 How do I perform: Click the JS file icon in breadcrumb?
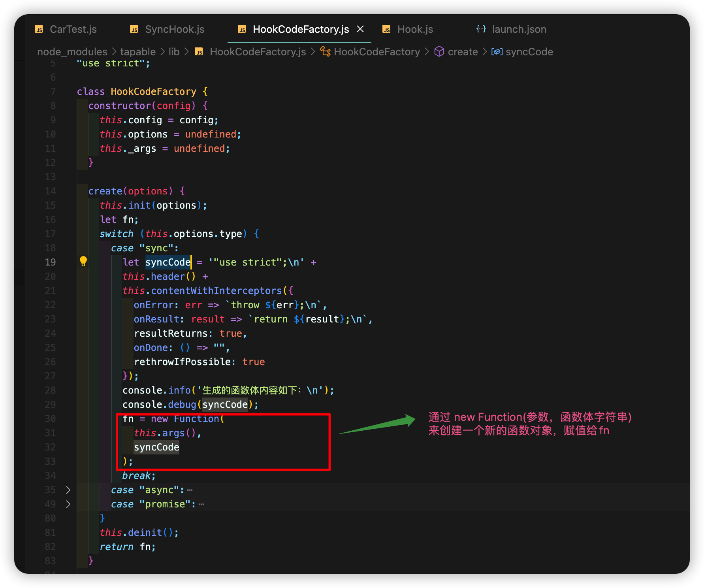199,52
